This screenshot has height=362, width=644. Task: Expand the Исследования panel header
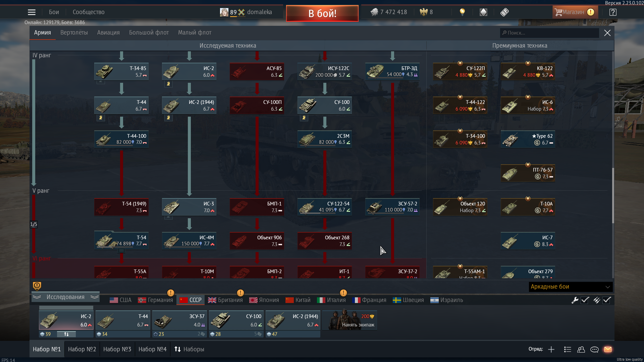(x=65, y=297)
